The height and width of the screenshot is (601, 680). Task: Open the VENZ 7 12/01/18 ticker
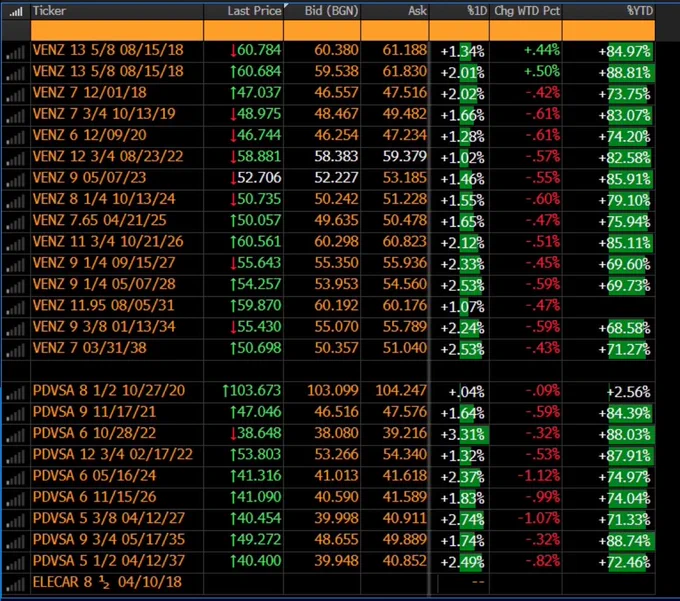tap(90, 93)
